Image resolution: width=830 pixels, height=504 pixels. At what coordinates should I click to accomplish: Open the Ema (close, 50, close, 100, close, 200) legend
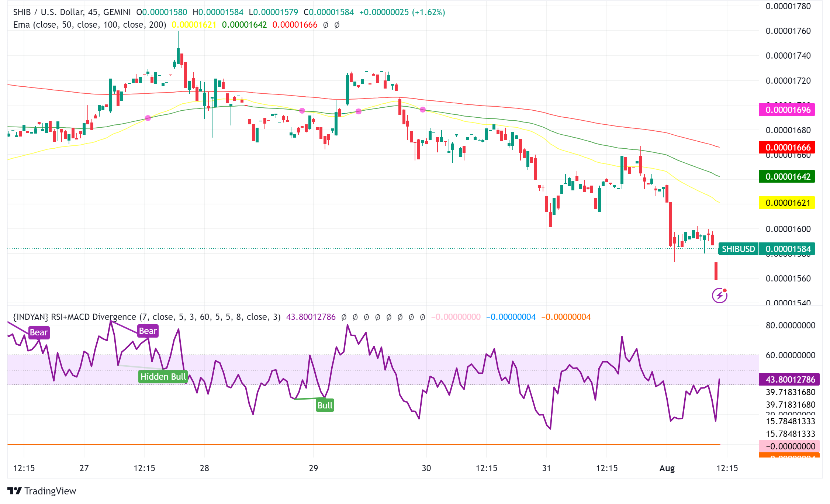90,25
